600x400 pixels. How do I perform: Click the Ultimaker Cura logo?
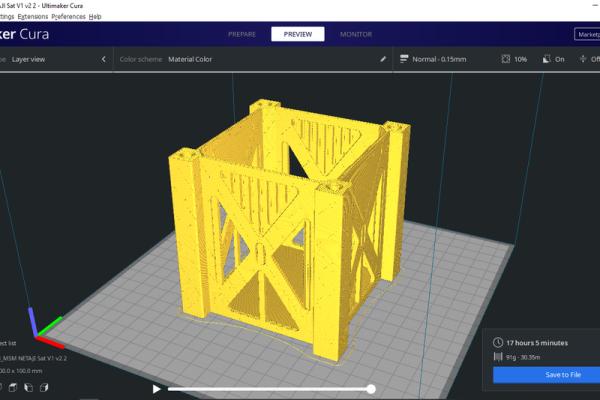pyautogui.click(x=24, y=34)
